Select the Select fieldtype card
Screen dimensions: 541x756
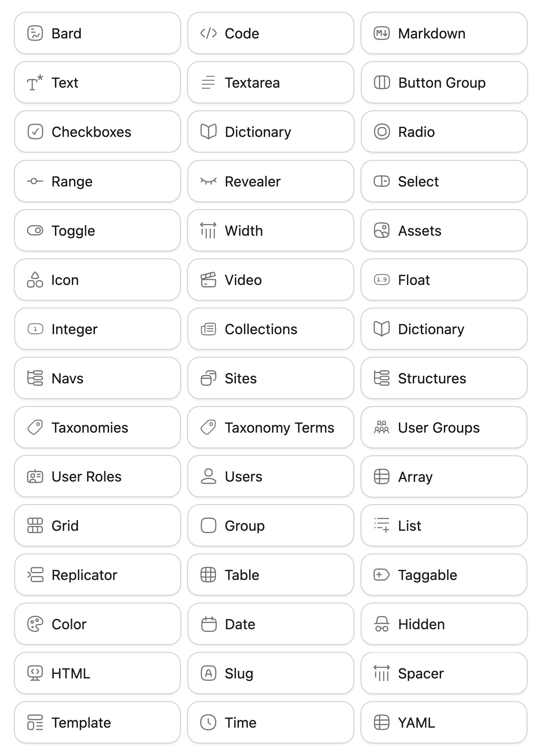point(444,181)
